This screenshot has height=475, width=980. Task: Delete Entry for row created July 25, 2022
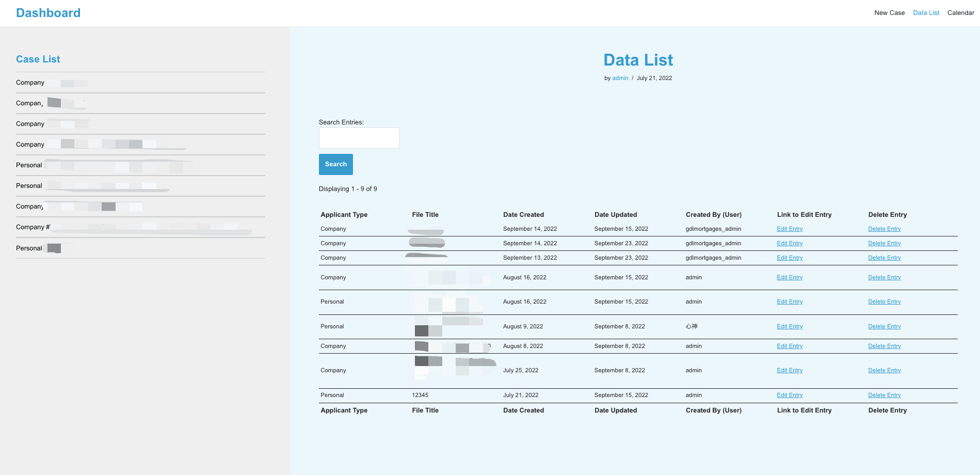coord(884,370)
